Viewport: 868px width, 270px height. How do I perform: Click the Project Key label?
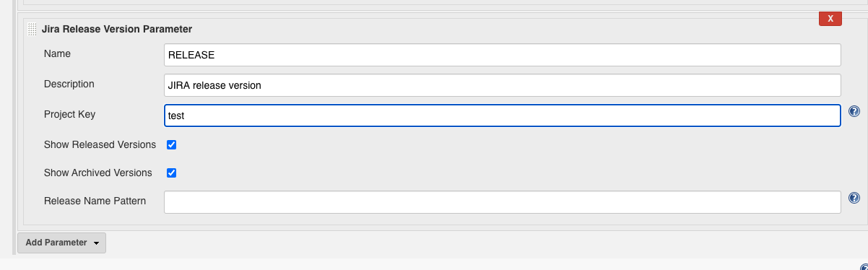(69, 114)
